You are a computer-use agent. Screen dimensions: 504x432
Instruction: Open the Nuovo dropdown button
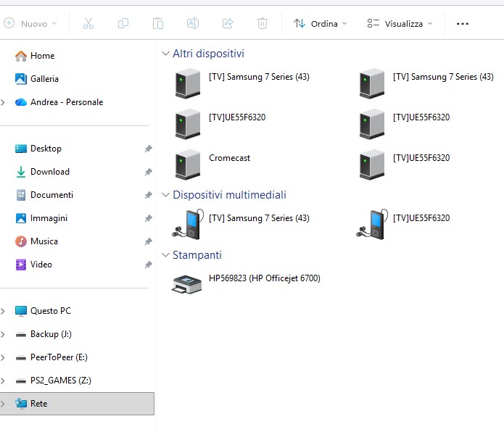pyautogui.click(x=30, y=24)
